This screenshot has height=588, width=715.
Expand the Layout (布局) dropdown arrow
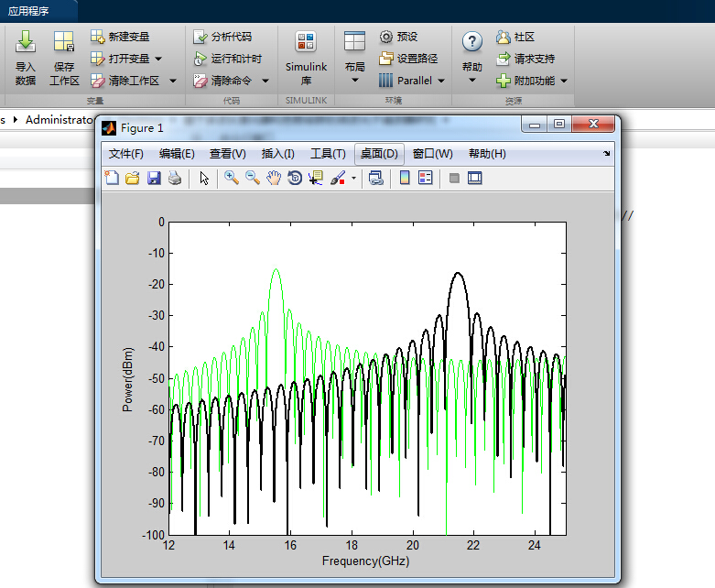pos(355,81)
